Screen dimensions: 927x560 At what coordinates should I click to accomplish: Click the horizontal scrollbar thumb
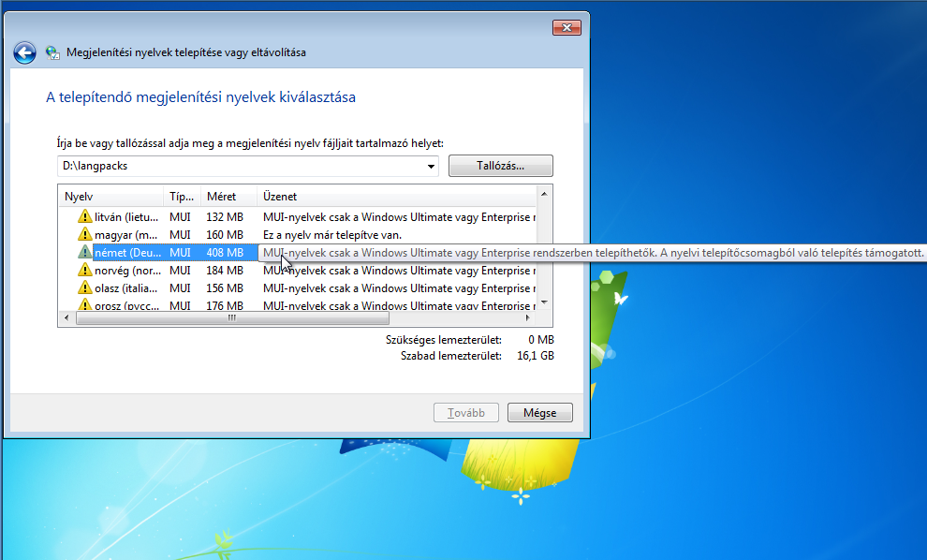click(232, 318)
